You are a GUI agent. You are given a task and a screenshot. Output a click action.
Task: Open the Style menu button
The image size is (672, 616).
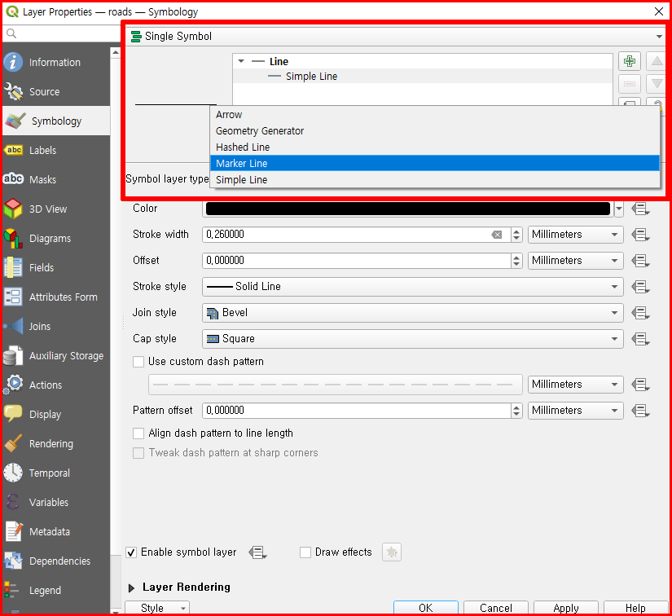tap(157, 608)
